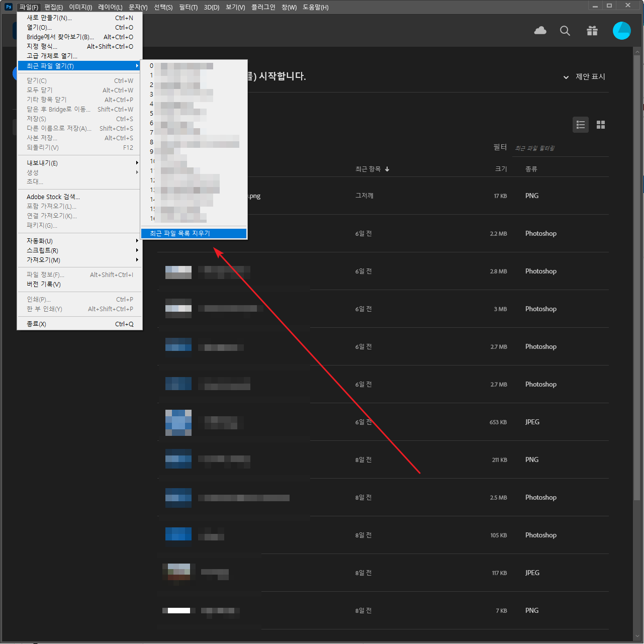
Task: Select Bridge에서 찾아보기(B)...
Action: point(80,37)
